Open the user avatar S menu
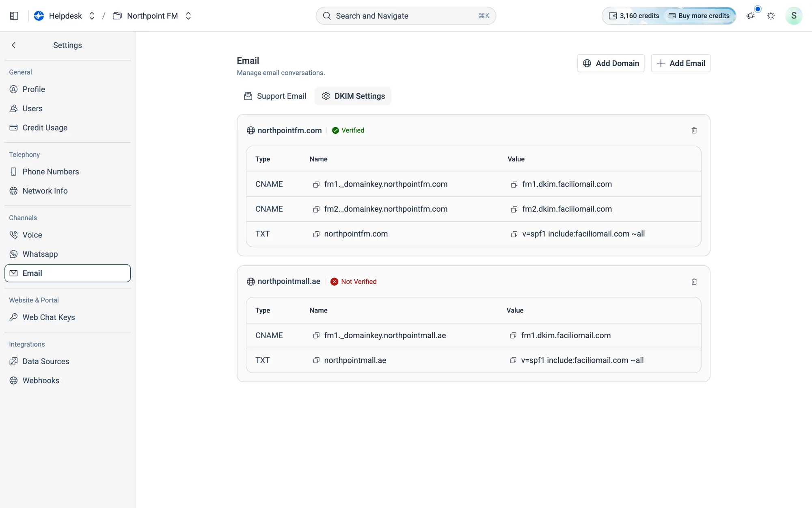The height and width of the screenshot is (508, 812). pos(794,16)
